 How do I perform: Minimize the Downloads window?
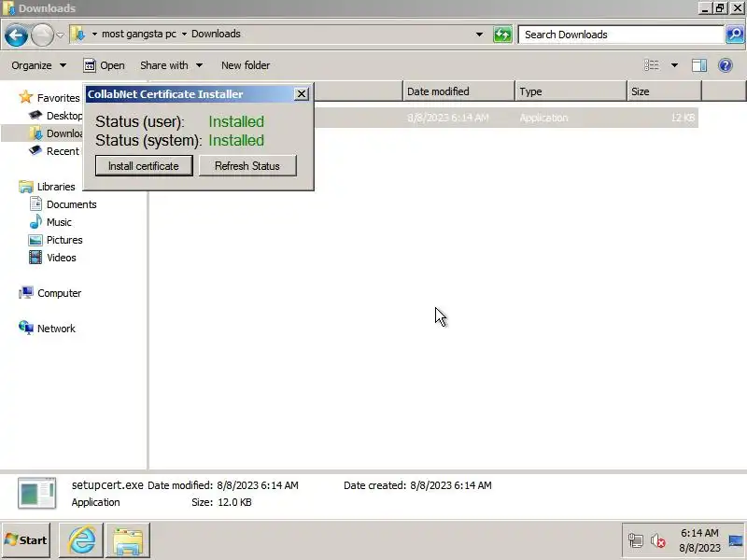(x=705, y=8)
